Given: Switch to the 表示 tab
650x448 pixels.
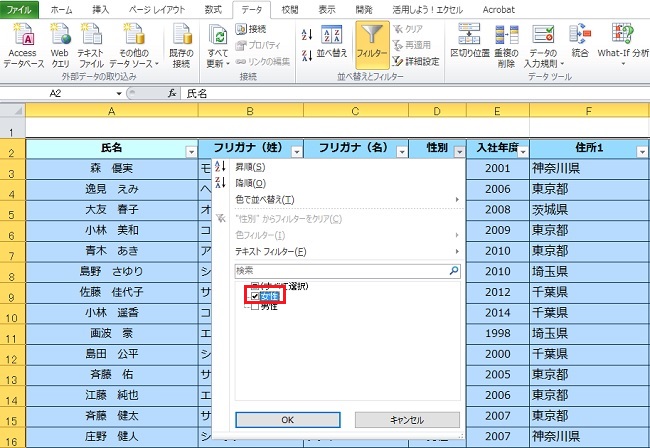Looking at the screenshot, I should (x=327, y=10).
